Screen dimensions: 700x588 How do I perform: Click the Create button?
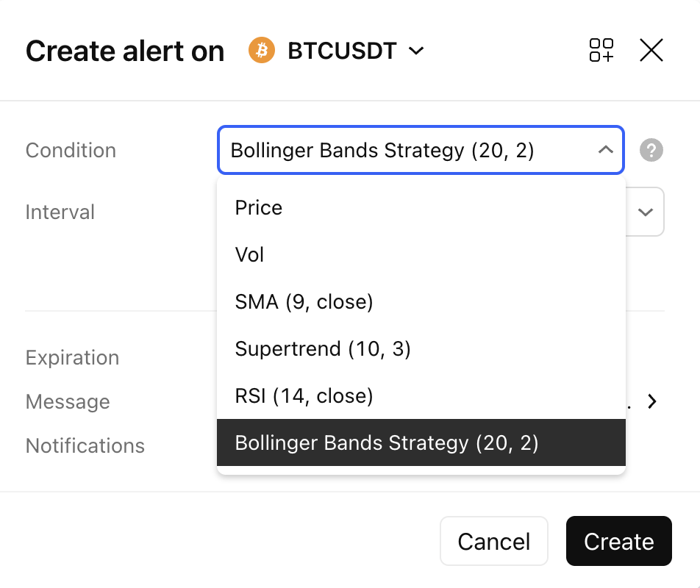[x=619, y=541]
